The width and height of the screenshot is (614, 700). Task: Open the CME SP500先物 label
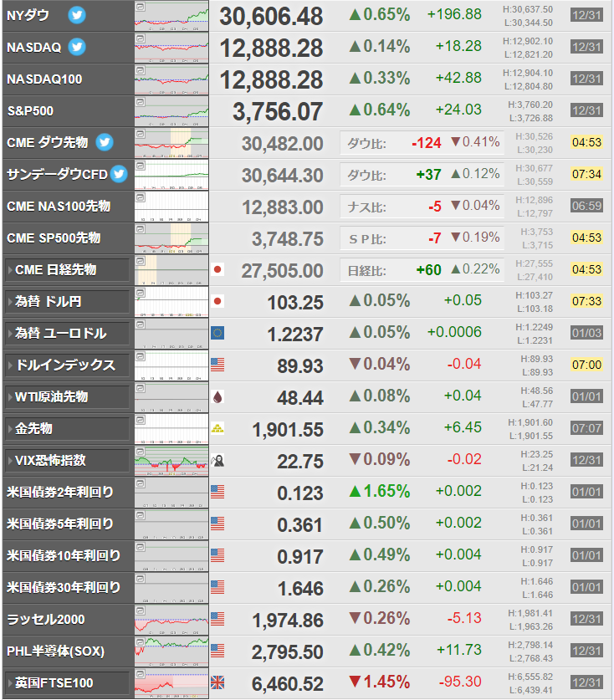54,238
